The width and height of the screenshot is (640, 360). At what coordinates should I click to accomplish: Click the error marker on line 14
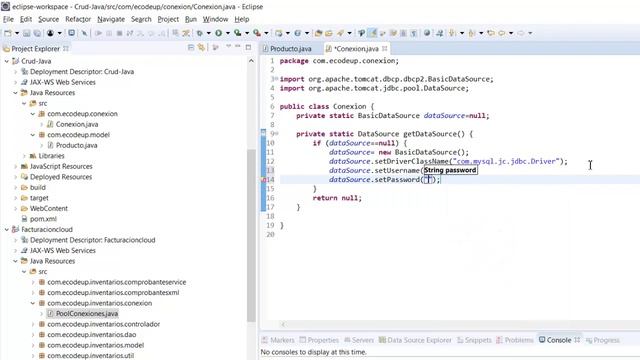point(263,180)
